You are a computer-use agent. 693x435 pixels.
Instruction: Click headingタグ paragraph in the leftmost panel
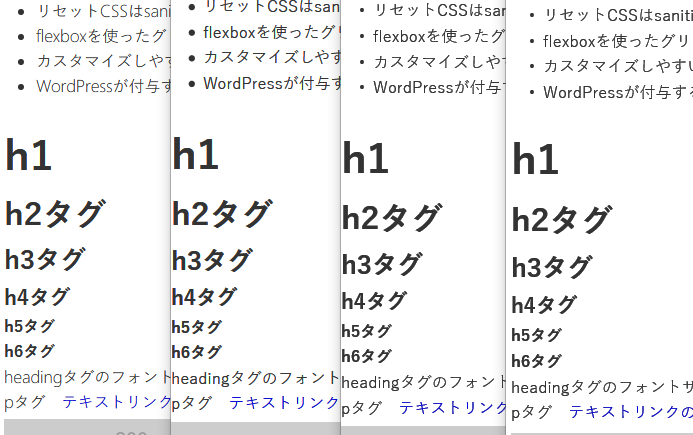pos(88,378)
